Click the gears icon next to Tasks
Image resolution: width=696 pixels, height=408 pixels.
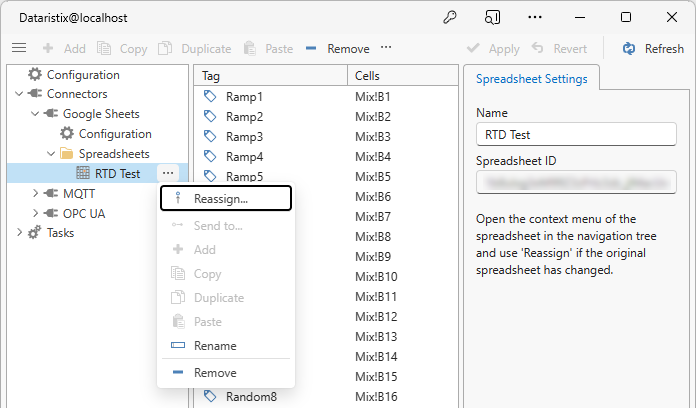(x=35, y=232)
